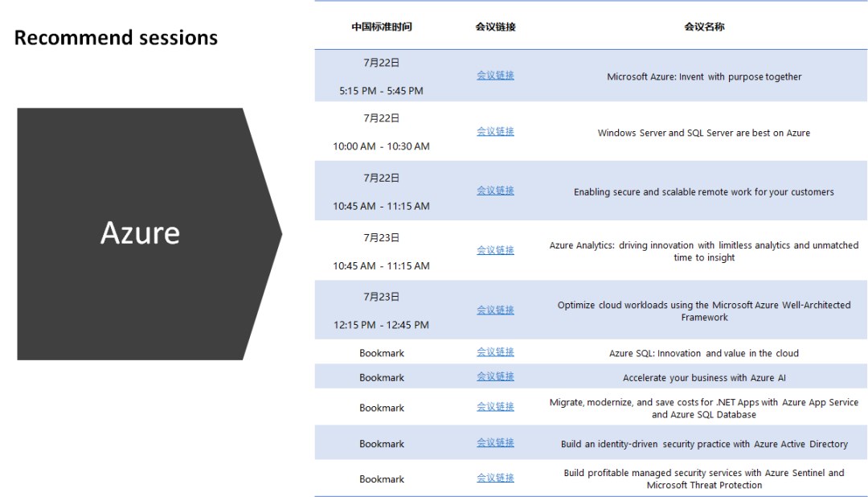Click the 会议链接 column header
868x497 pixels.
click(495, 27)
